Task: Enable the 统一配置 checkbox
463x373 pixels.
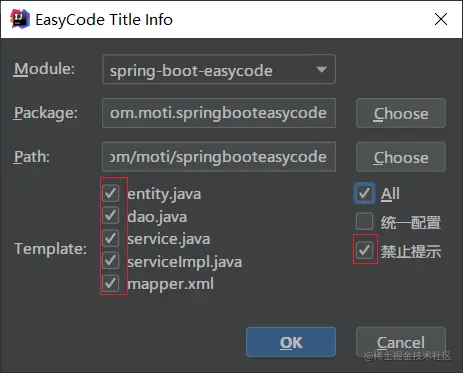Action: pos(364,222)
